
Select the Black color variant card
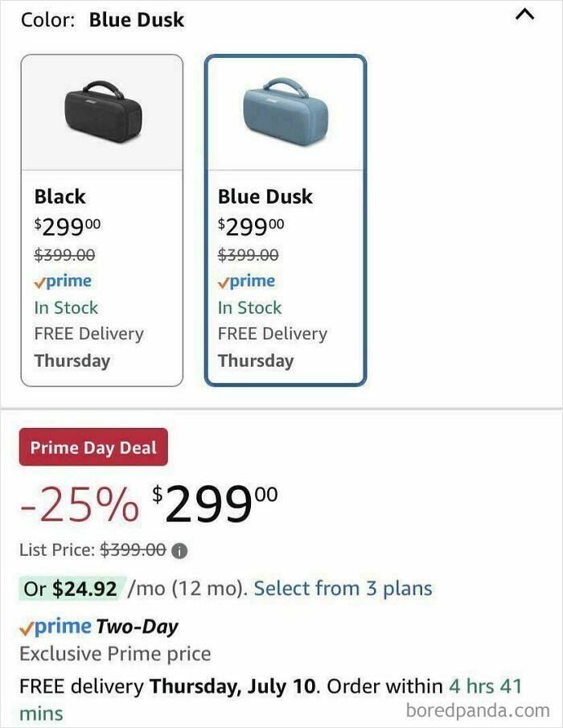click(x=103, y=217)
